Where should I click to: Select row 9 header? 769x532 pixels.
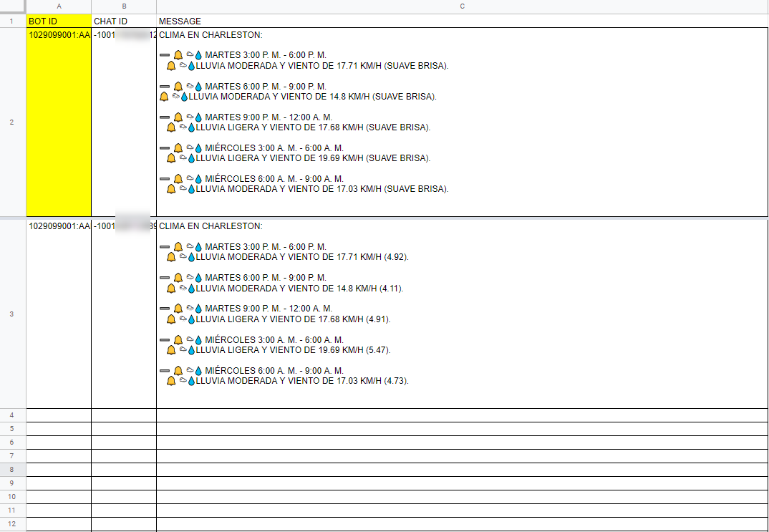pyautogui.click(x=13, y=483)
